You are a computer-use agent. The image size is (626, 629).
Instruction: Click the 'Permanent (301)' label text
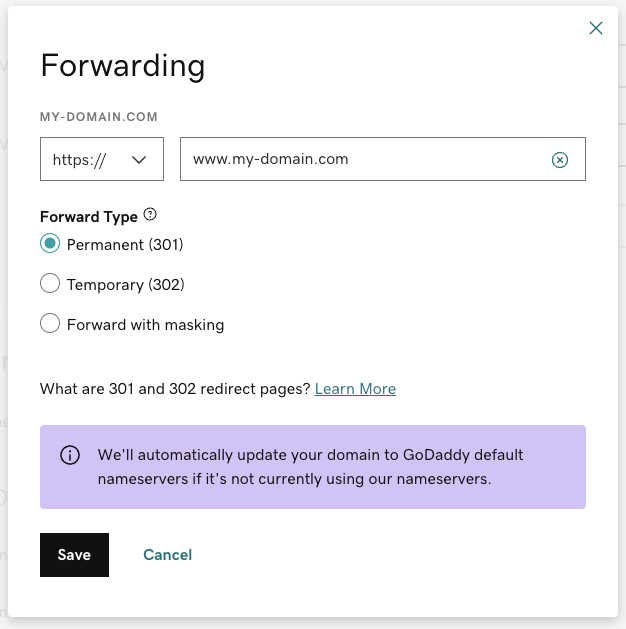tap(125, 244)
